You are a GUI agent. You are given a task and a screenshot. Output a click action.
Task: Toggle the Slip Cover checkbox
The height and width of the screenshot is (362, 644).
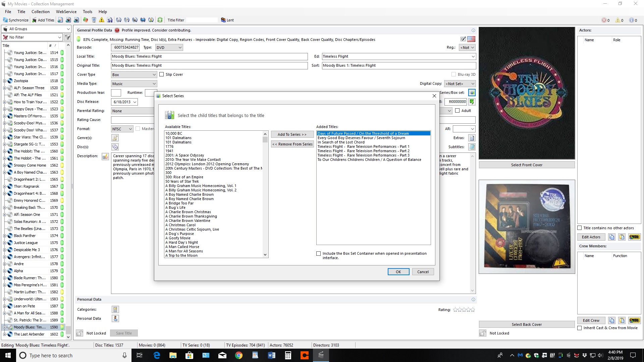point(162,74)
